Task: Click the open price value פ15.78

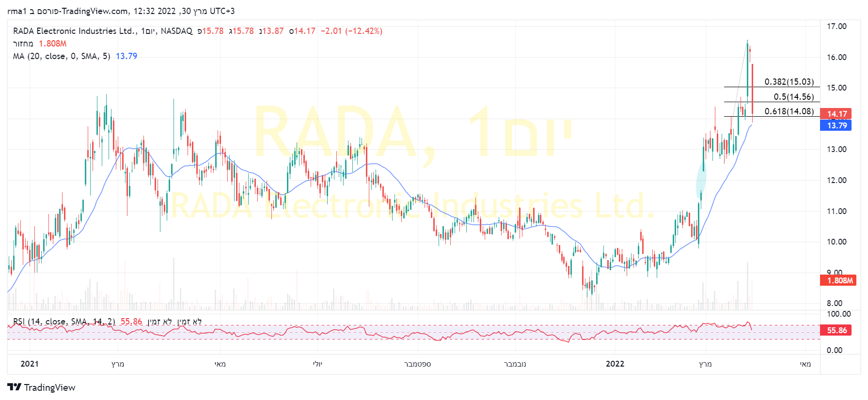Action: [210, 31]
